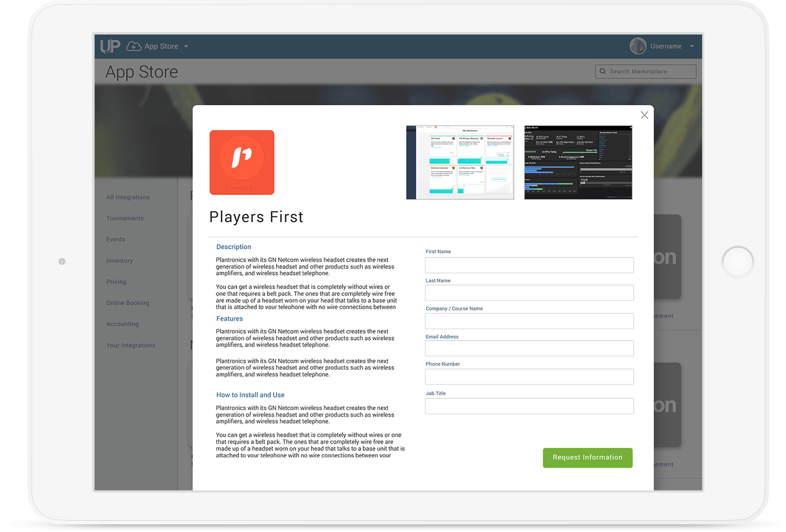Click the Search Marketplace field
Viewport: 786px width, 532px height.
click(646, 71)
